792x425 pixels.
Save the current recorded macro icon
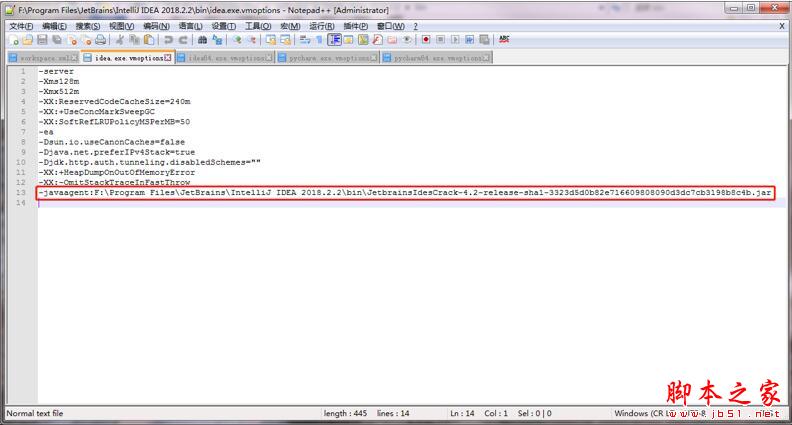click(x=484, y=40)
